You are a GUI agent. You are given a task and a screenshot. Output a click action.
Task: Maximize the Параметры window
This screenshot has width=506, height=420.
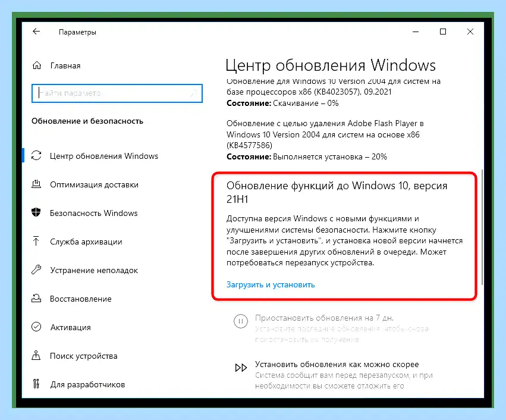443,32
